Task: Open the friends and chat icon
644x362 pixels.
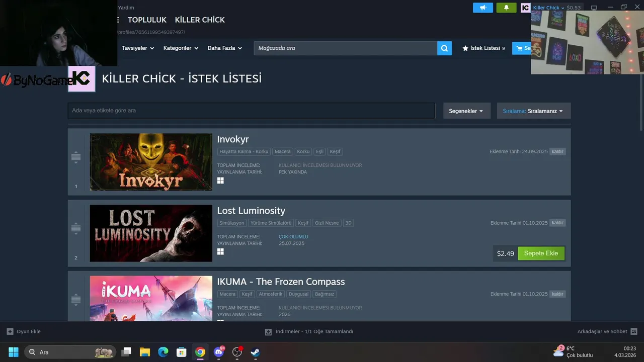Action: click(x=634, y=331)
